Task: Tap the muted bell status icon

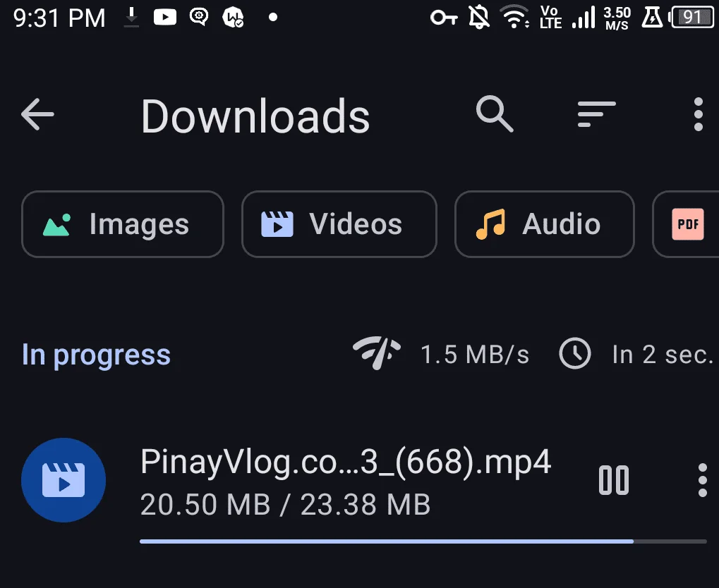Action: (478, 18)
